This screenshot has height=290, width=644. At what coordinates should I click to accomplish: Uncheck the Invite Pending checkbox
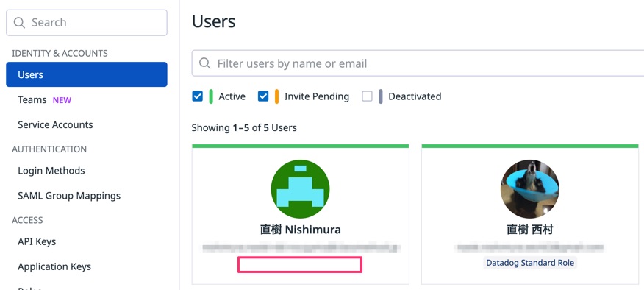coord(263,96)
